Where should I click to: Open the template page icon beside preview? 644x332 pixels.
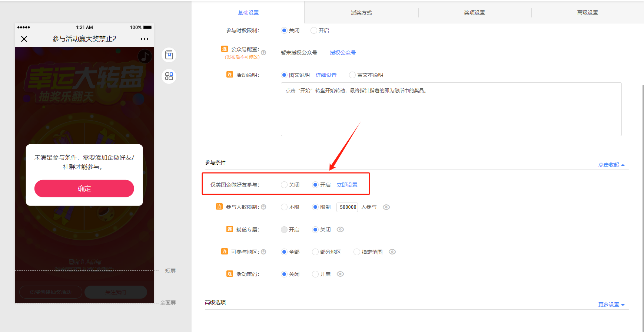(169, 55)
